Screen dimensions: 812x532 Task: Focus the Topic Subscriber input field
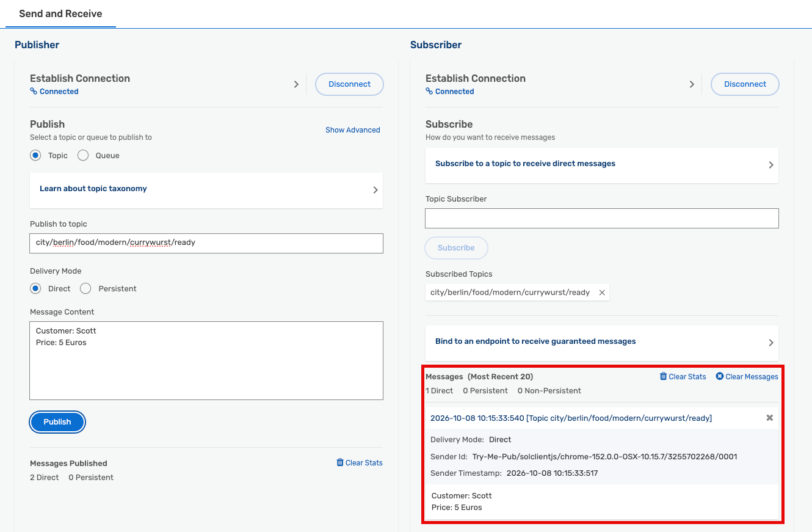click(x=602, y=219)
